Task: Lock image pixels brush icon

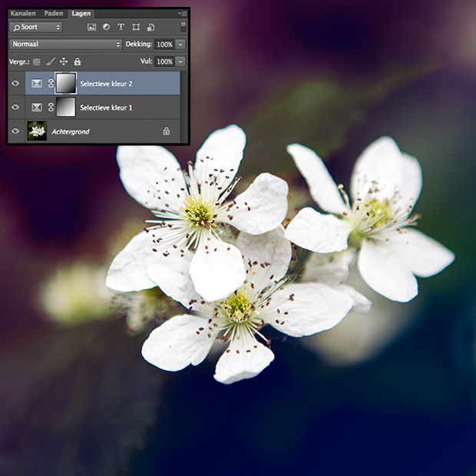Action: [50, 61]
